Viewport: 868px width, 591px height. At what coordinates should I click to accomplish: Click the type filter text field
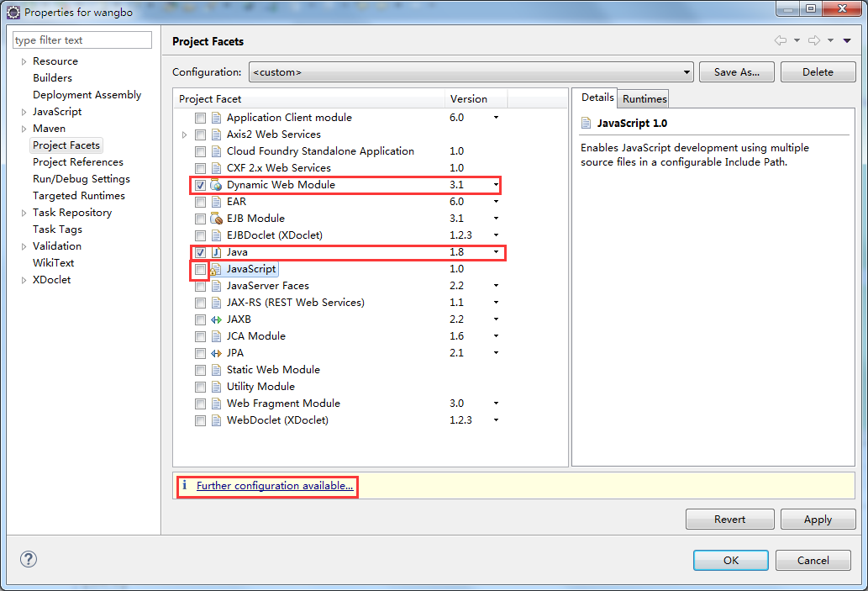[x=82, y=40]
